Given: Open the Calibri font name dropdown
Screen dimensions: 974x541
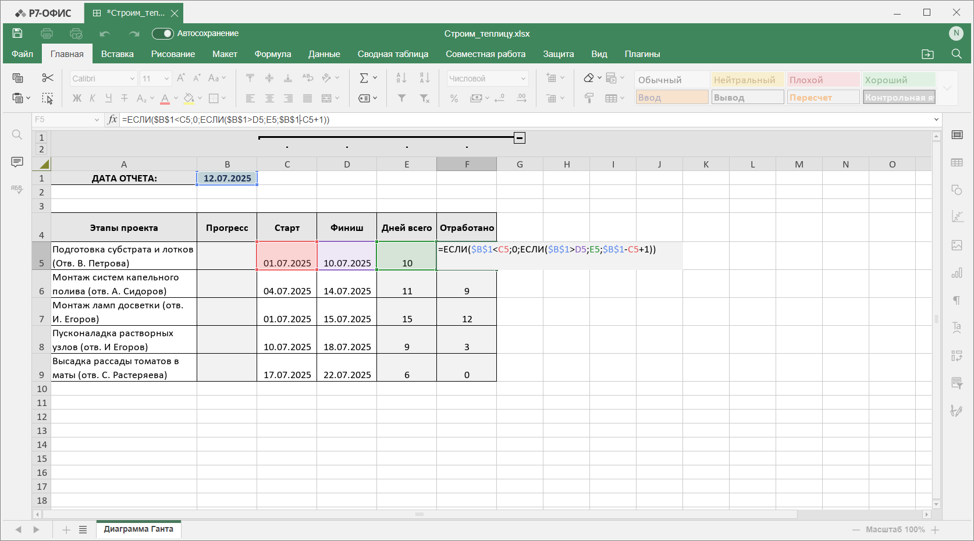Looking at the screenshot, I should 102,78.
